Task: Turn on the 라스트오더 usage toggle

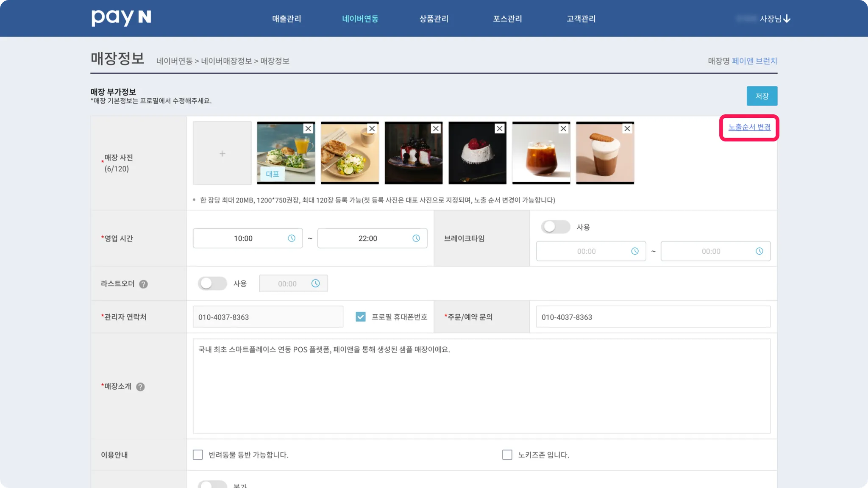Action: pyautogui.click(x=212, y=283)
